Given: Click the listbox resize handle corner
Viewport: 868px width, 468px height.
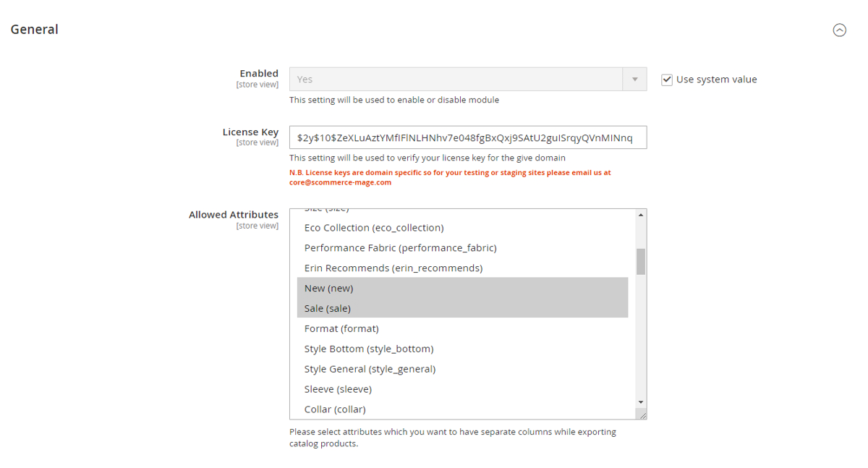Looking at the screenshot, I should [x=641, y=414].
